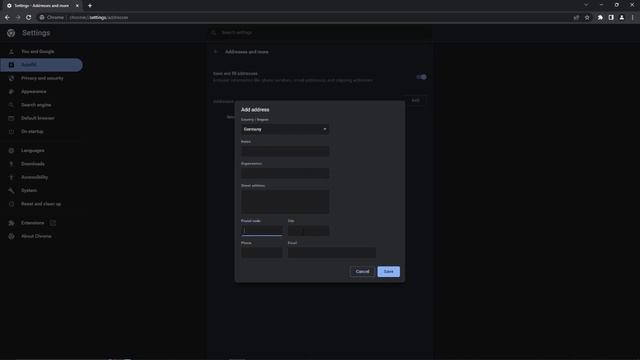
Task: Select the Autofill sidebar item
Action: [x=41, y=65]
